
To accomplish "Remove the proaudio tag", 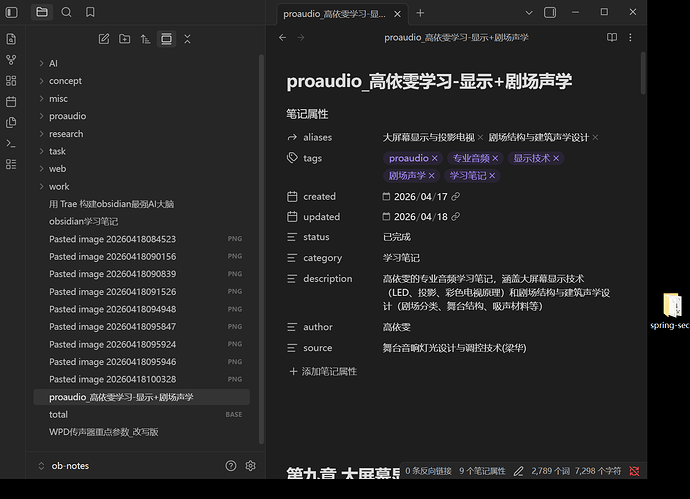I will click(435, 158).
